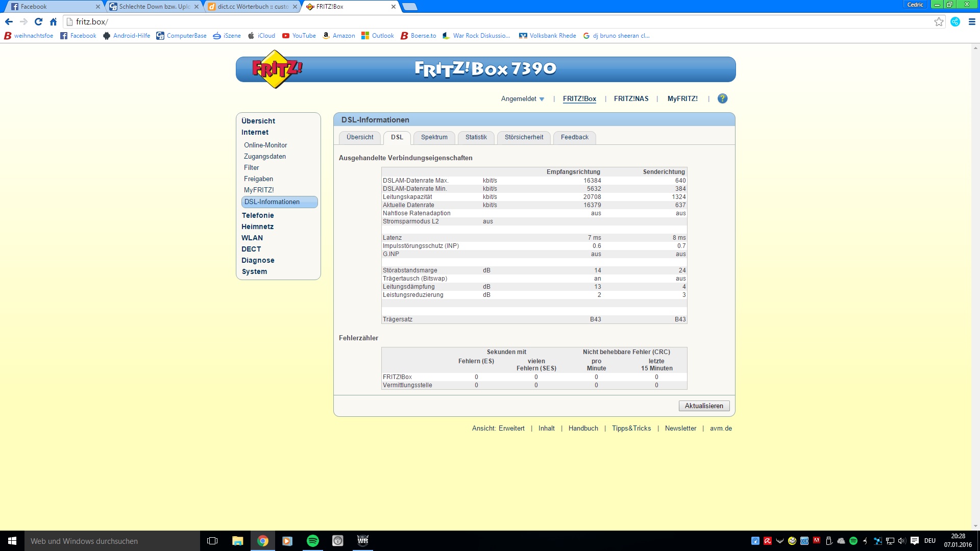Expand the WLAN menu section
The image size is (980, 551).
pyautogui.click(x=252, y=238)
